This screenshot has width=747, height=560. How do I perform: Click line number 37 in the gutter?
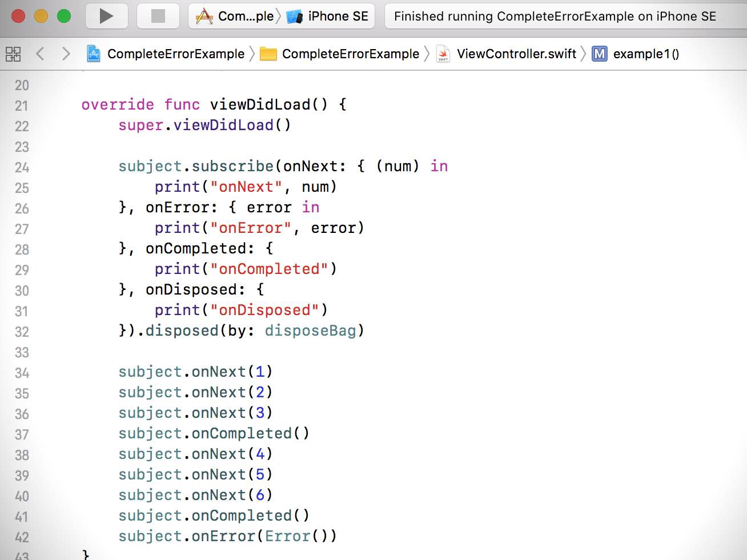click(22, 434)
